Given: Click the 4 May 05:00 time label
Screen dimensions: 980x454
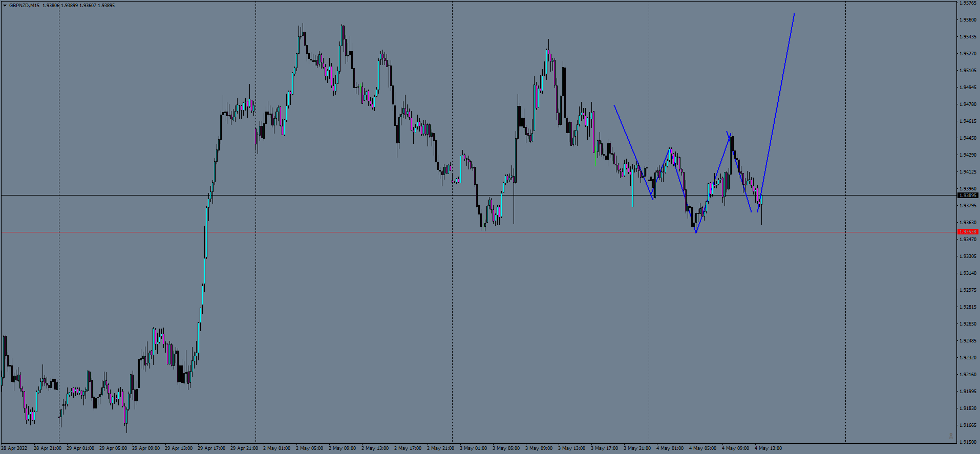Looking at the screenshot, I should 702,448.
